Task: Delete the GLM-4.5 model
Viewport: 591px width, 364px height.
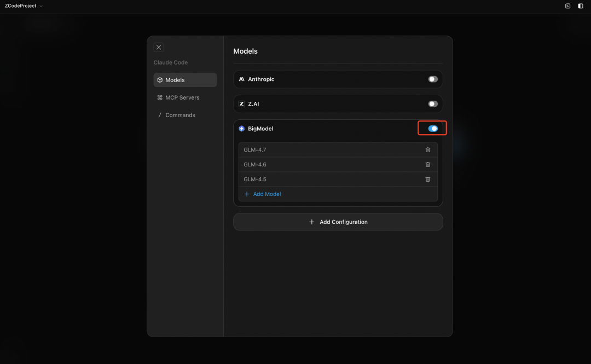Action: tap(428, 179)
